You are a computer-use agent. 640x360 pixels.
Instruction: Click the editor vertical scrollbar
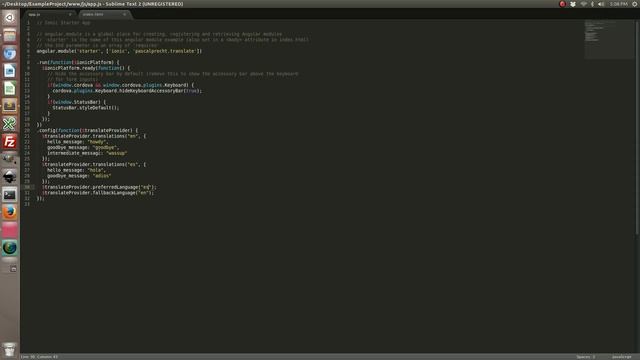[637, 127]
